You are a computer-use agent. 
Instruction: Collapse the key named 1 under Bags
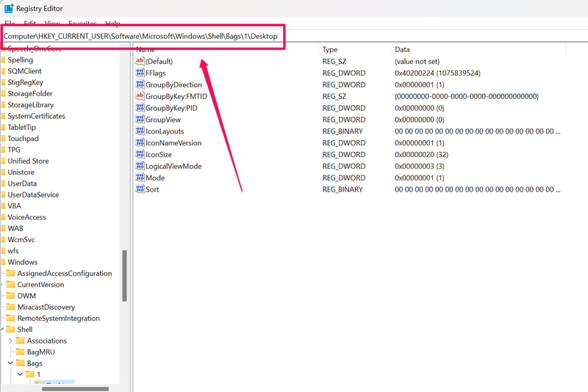20,374
